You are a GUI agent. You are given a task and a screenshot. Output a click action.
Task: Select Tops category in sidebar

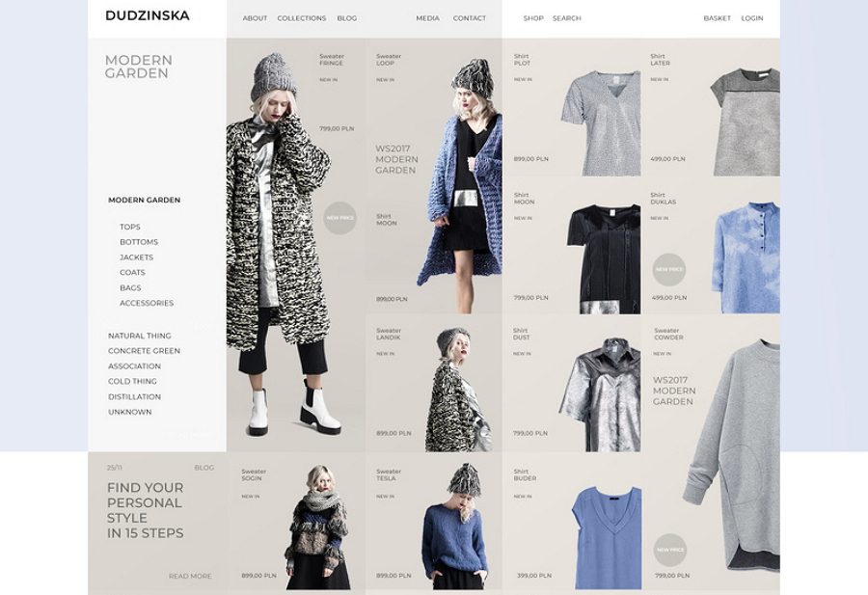coord(130,227)
